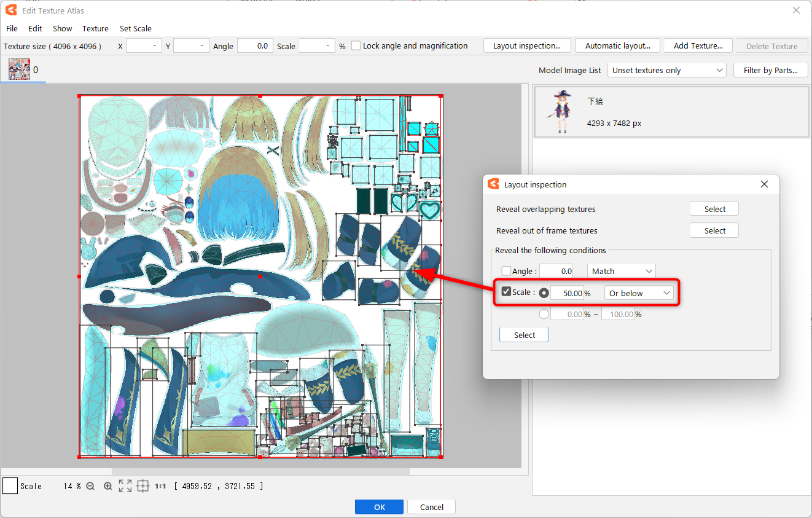Viewport: 812px width, 518px height.
Task: Open the Texture menu
Action: pos(95,28)
